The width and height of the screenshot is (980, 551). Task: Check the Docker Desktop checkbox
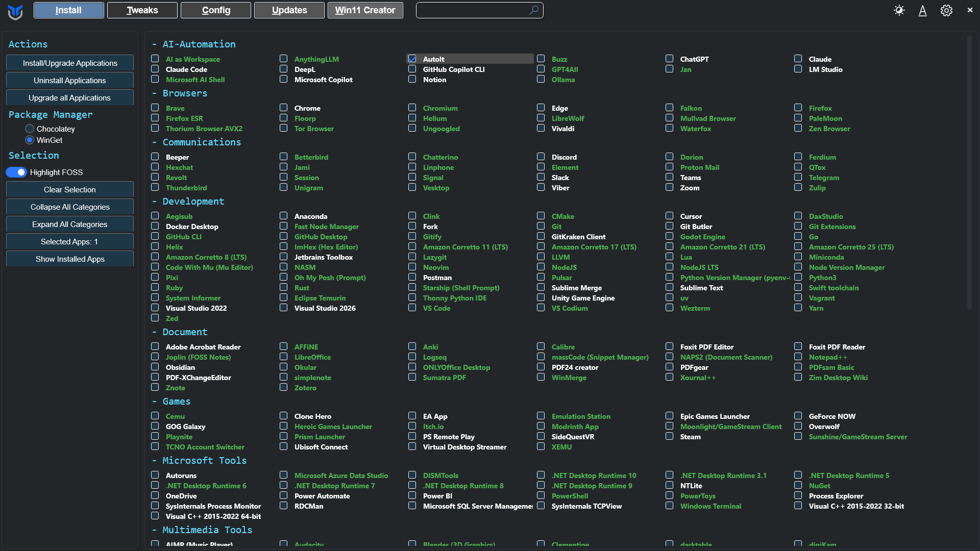[155, 226]
